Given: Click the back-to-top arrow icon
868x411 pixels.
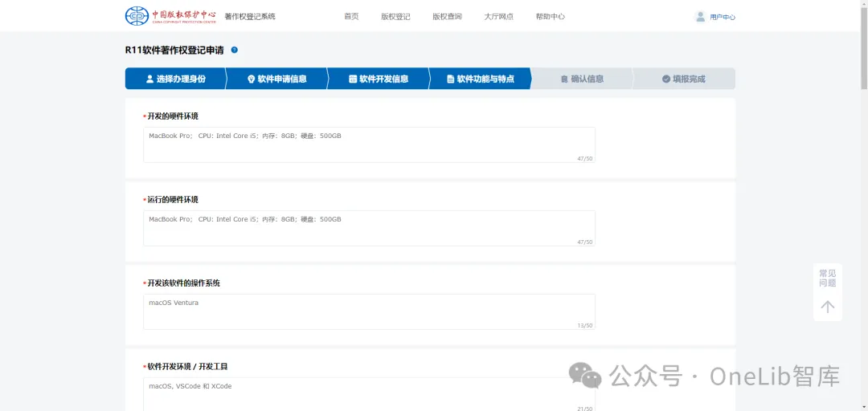Looking at the screenshot, I should click(828, 307).
